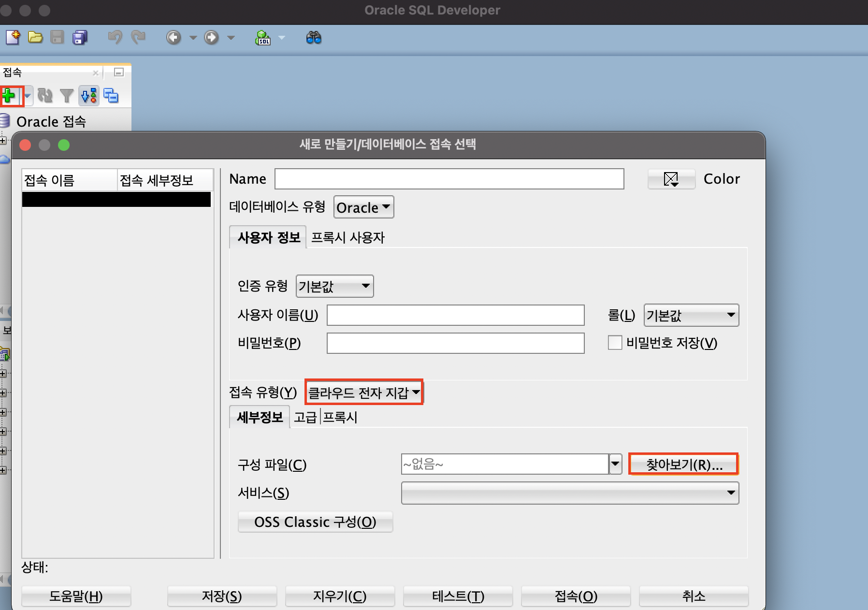This screenshot has height=610, width=868.
Task: Click the 찾아보기(R)... browse button
Action: click(x=684, y=465)
